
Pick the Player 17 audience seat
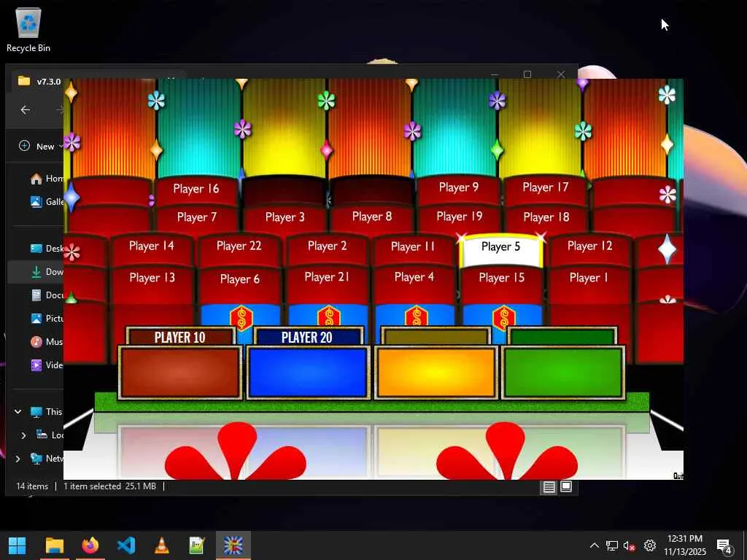546,188
